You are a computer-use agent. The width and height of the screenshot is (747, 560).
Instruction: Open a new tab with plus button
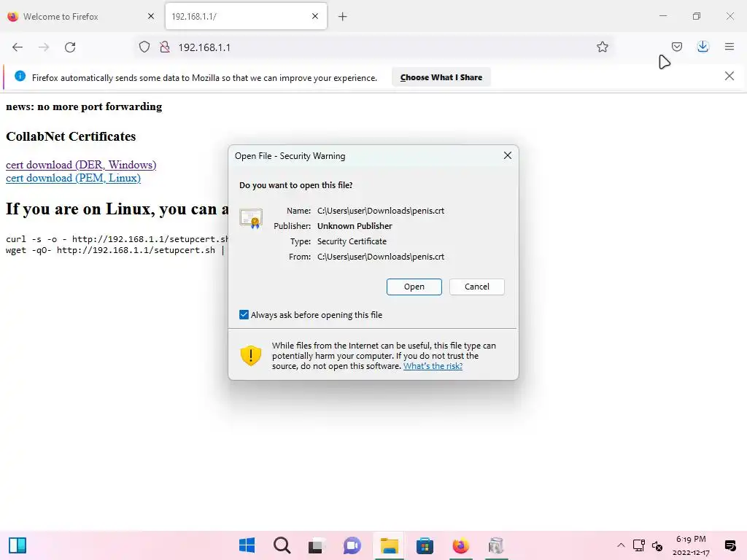coord(343,17)
